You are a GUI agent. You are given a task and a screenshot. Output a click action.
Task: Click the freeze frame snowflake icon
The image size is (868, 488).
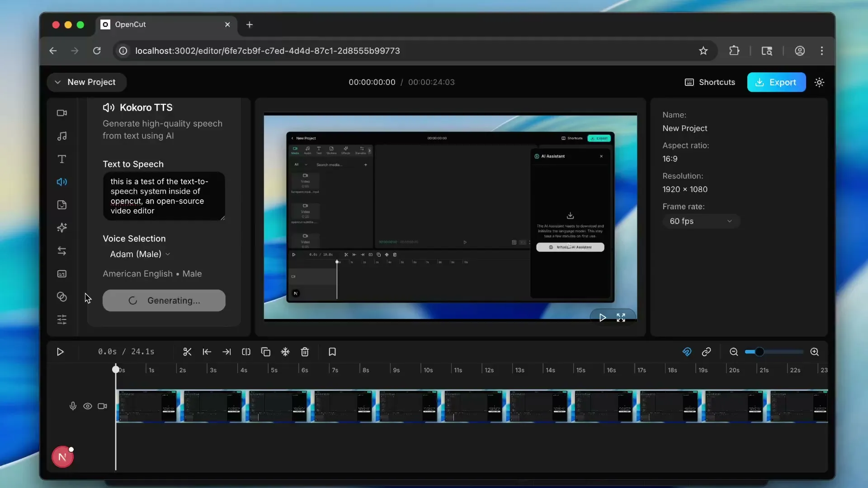[x=285, y=352]
